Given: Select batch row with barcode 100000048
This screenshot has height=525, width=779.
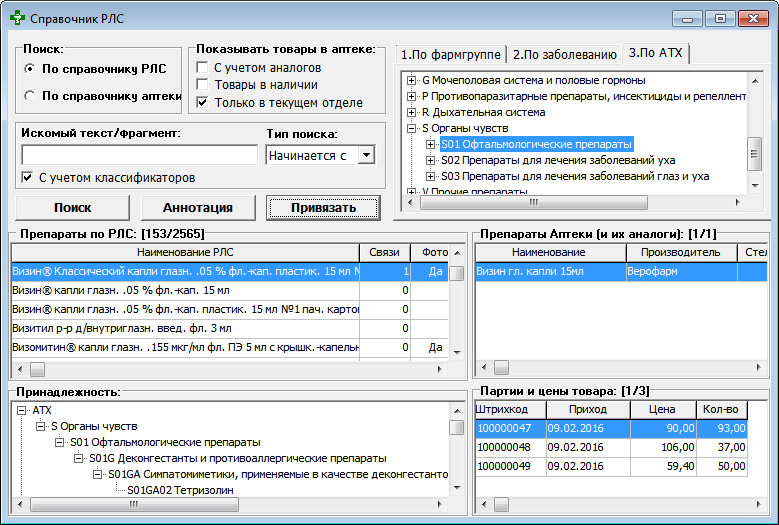Looking at the screenshot, I should 510,447.
